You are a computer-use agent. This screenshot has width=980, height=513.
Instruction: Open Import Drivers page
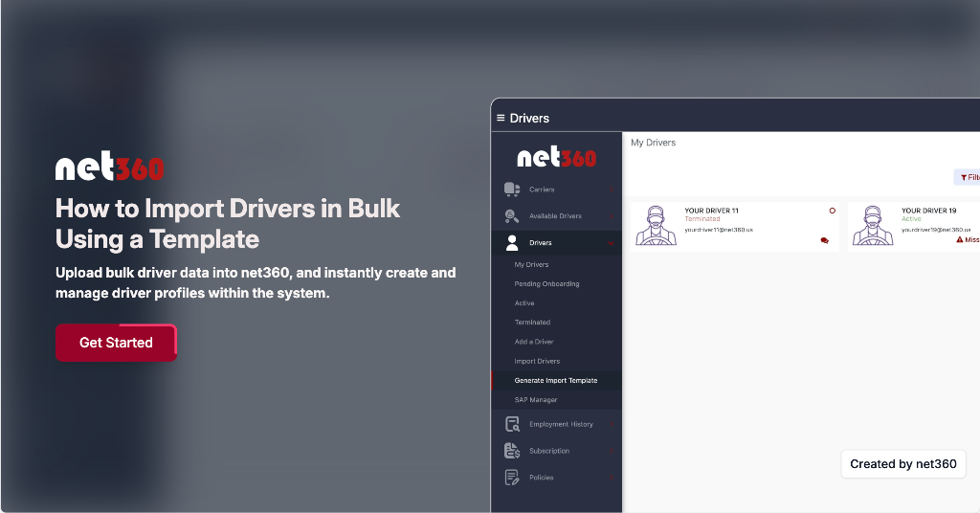[537, 361]
